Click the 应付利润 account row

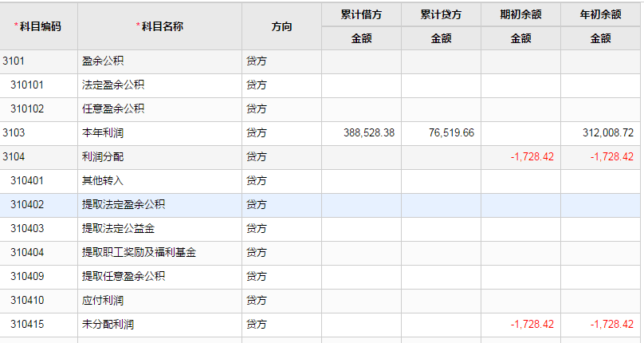[320, 300]
